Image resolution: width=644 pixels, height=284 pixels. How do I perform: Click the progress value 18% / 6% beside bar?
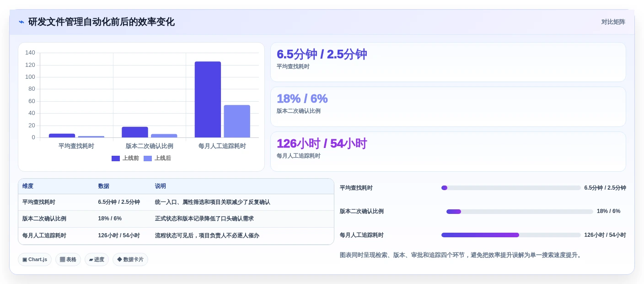point(609,212)
